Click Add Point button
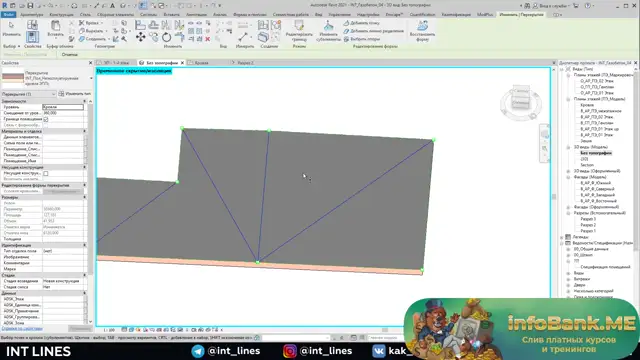Image resolution: width=640 pixels, height=360 pixels. [x=362, y=23]
